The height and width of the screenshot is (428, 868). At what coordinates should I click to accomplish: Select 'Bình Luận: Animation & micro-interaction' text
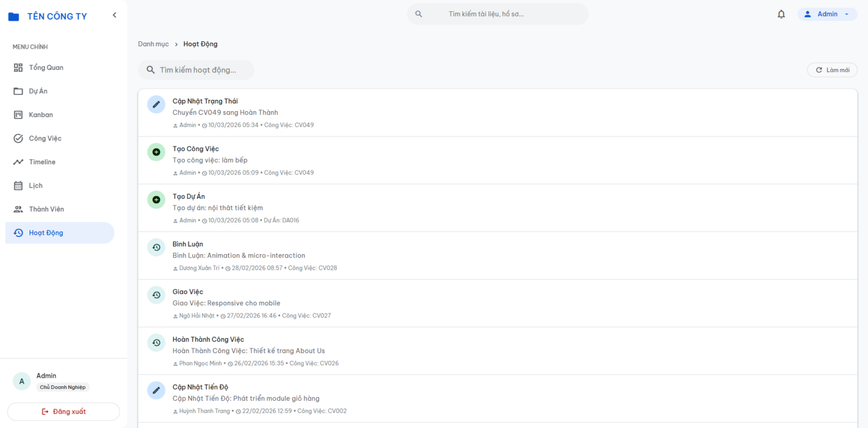(239, 255)
